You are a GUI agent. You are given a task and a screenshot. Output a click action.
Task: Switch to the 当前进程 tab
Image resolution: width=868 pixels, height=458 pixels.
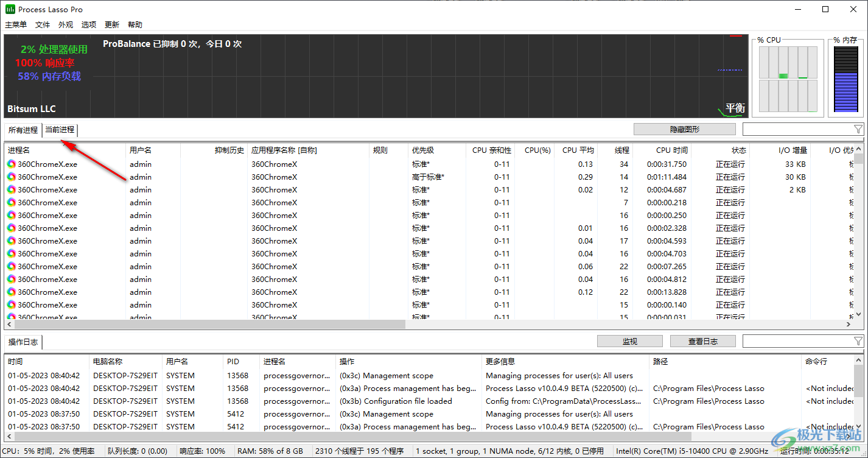[x=60, y=130]
